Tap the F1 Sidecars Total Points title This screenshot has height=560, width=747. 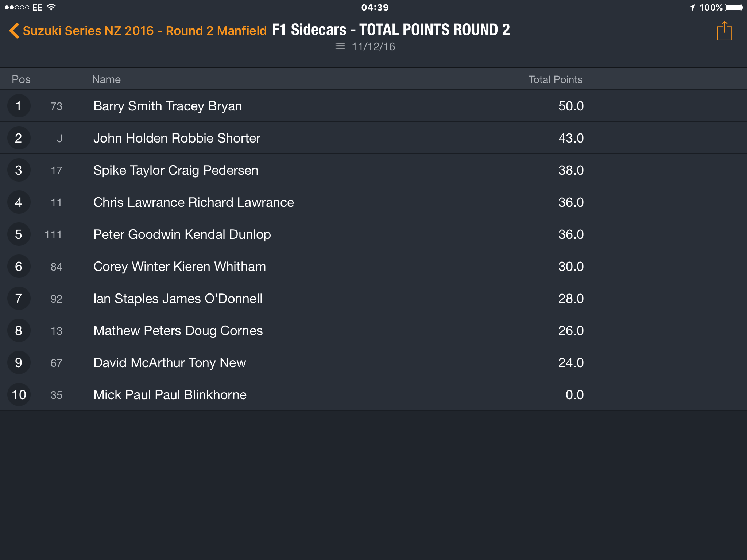click(391, 30)
